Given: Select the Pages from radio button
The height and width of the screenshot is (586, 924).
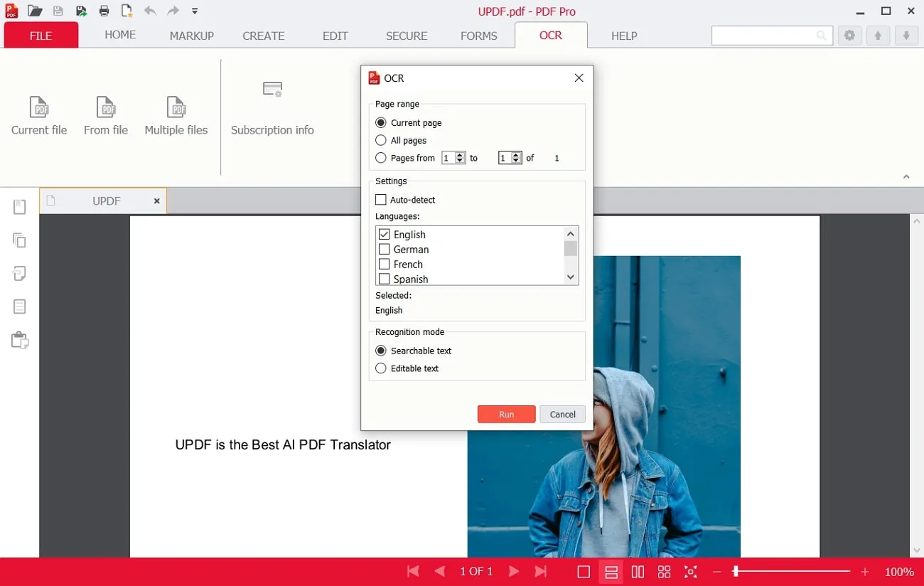Looking at the screenshot, I should pos(381,158).
